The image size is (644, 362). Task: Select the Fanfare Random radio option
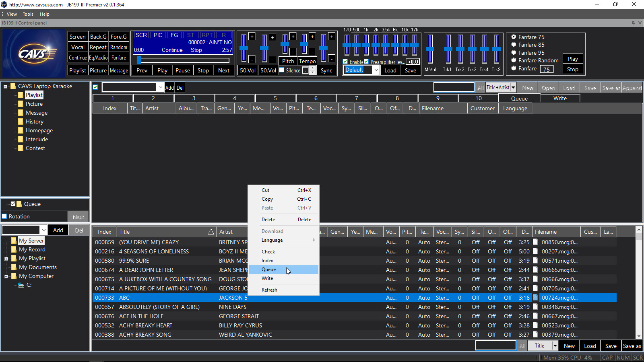[x=514, y=60]
